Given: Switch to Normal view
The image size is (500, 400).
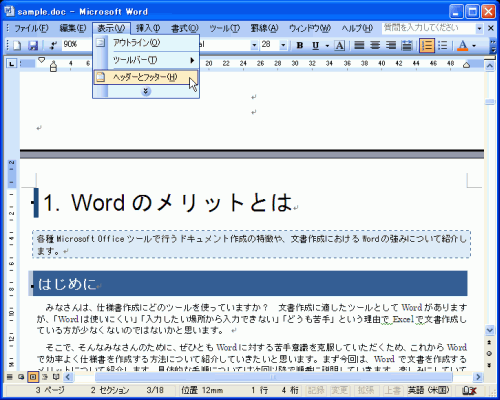Looking at the screenshot, I should 10,377.
